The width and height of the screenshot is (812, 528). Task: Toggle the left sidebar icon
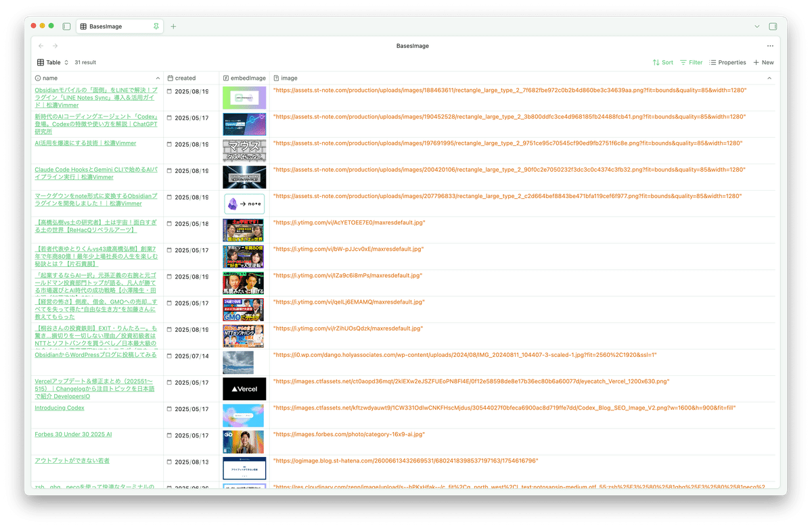66,26
